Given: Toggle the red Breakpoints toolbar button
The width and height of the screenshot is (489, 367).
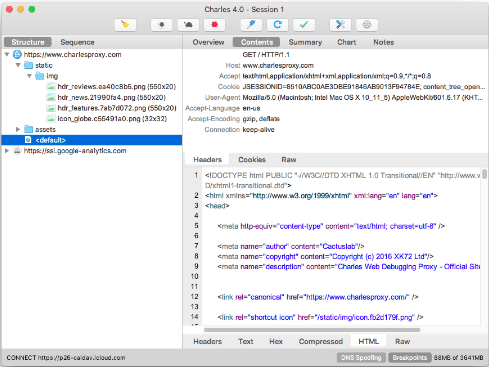Looking at the screenshot, I should [x=214, y=25].
